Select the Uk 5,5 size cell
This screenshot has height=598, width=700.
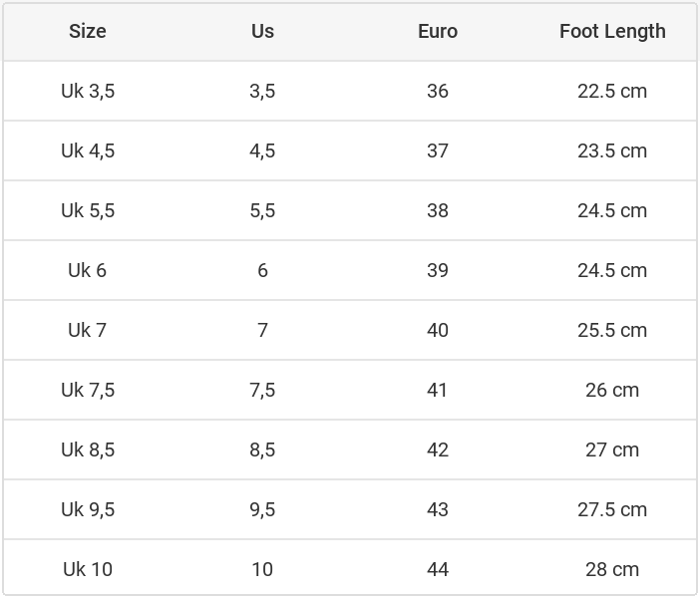(x=88, y=210)
